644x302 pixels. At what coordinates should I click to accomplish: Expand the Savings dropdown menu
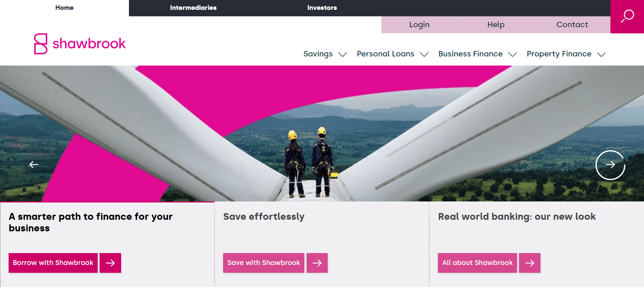tap(325, 54)
